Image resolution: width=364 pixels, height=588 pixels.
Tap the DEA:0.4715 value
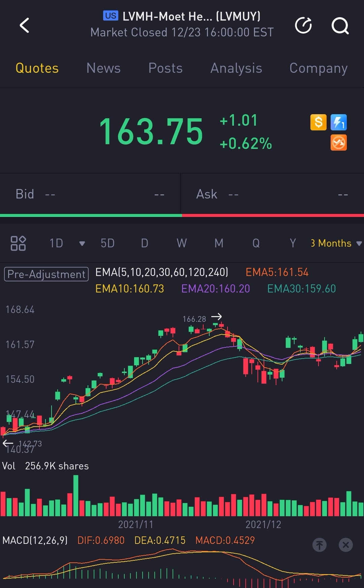160,540
